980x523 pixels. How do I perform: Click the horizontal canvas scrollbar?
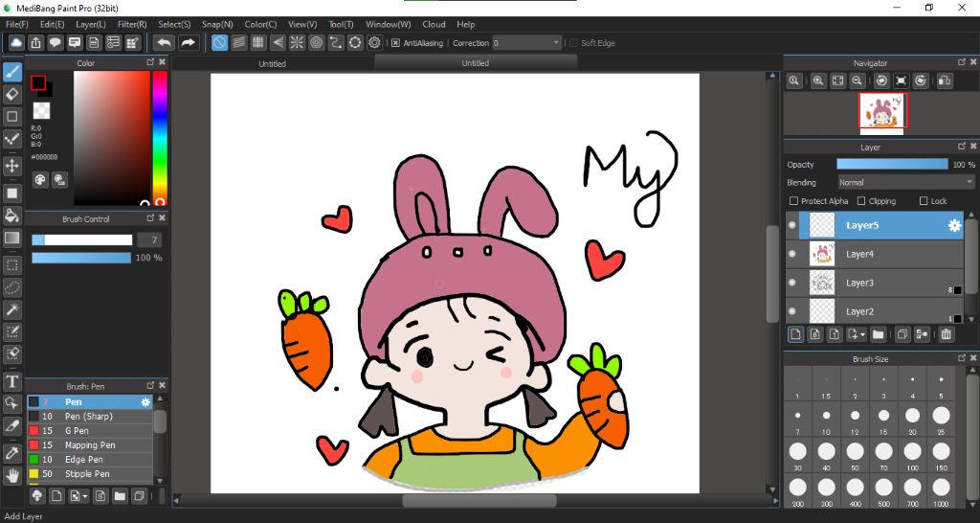tap(479, 500)
